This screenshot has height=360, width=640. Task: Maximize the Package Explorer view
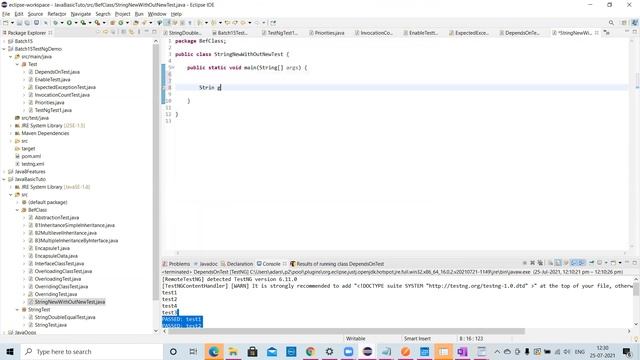coord(154,32)
